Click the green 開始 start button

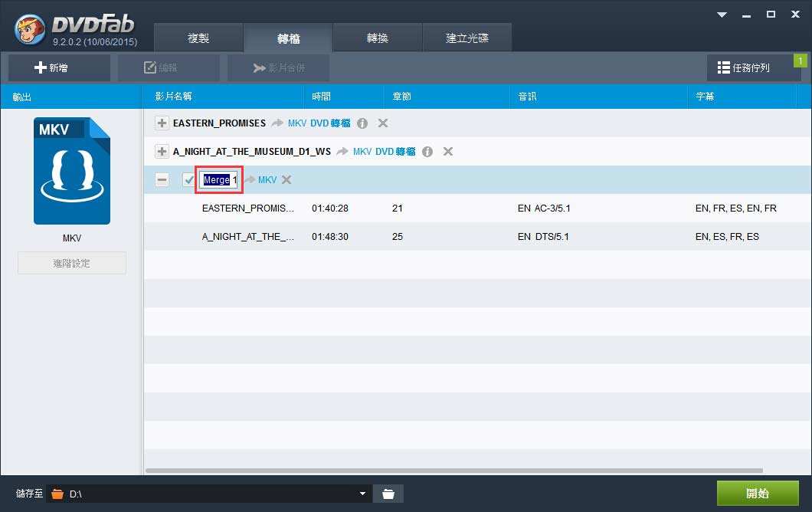pyautogui.click(x=758, y=494)
